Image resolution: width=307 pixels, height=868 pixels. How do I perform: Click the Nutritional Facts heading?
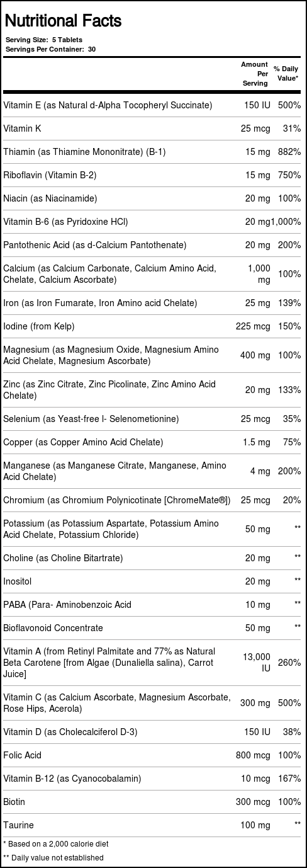pyautogui.click(x=63, y=21)
